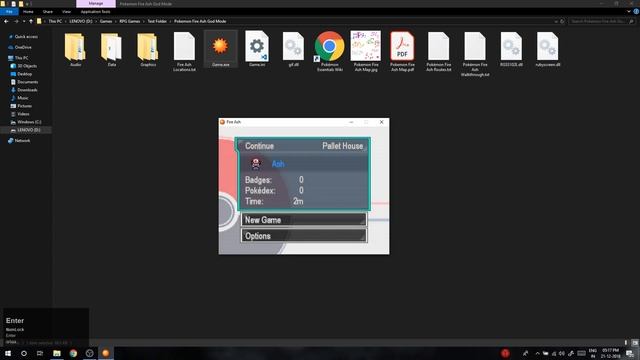This screenshot has width=640, height=360.
Task: Select Music in the sidebar
Action: 23,98
